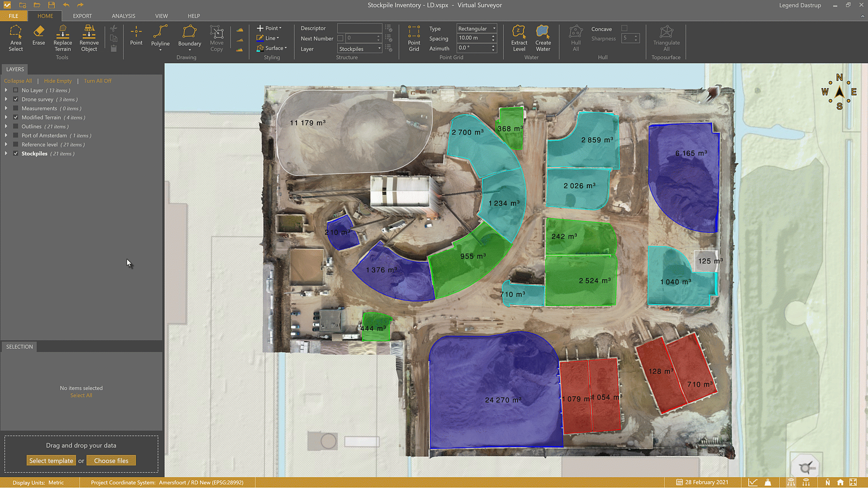Select the Remove Object tool

89,38
